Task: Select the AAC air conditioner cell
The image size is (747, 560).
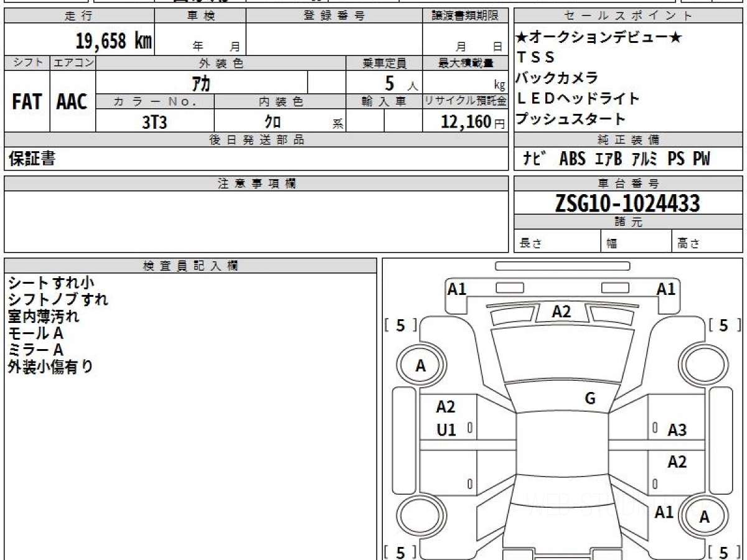Action: tap(72, 101)
